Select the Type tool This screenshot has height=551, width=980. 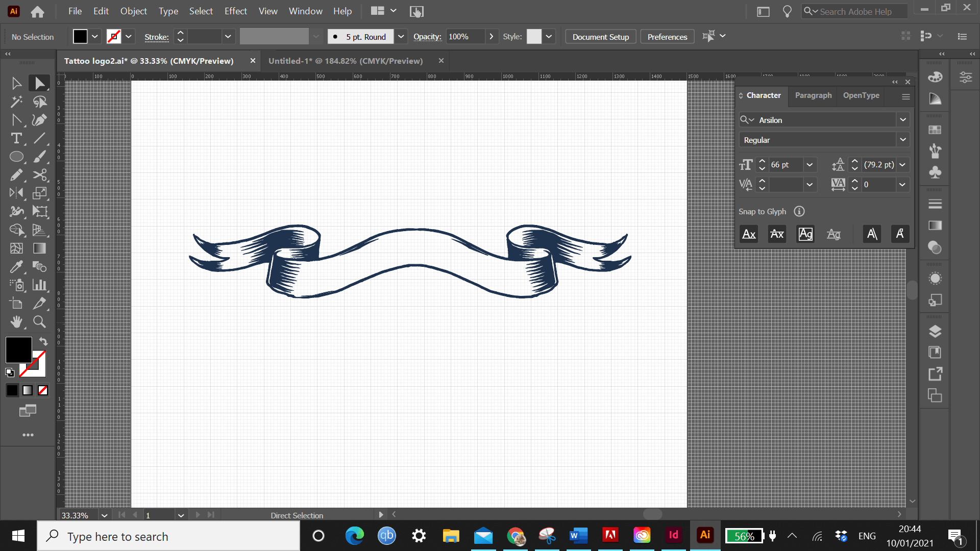[x=16, y=138]
